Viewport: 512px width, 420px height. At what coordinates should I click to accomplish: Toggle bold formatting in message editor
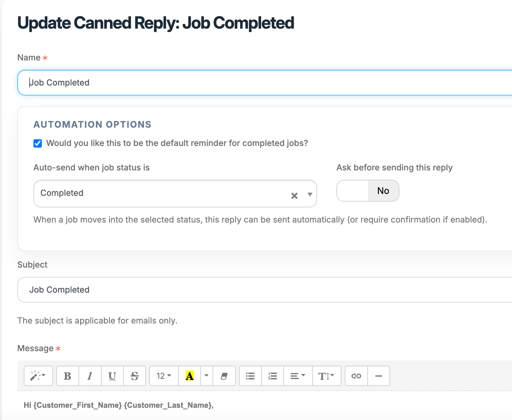tap(68, 376)
